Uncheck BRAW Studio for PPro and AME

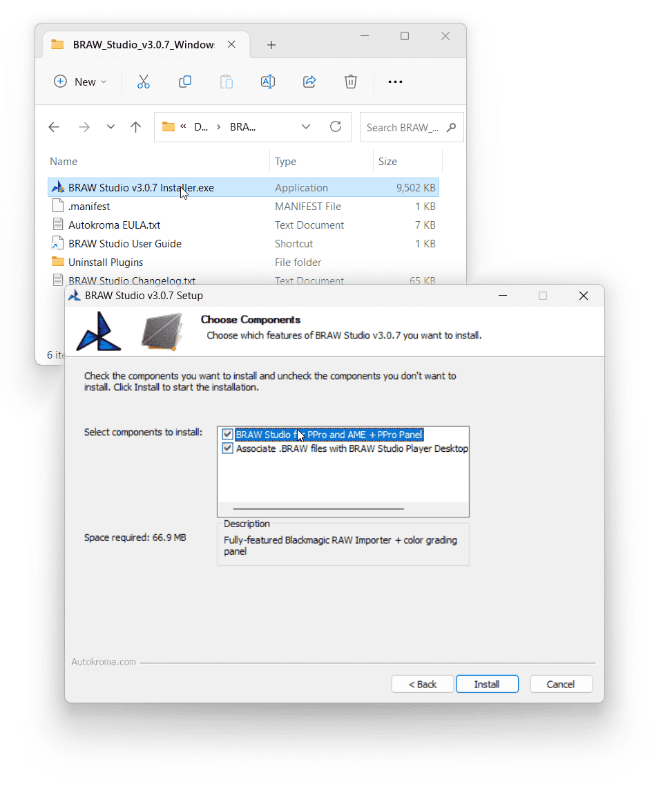pyautogui.click(x=227, y=435)
